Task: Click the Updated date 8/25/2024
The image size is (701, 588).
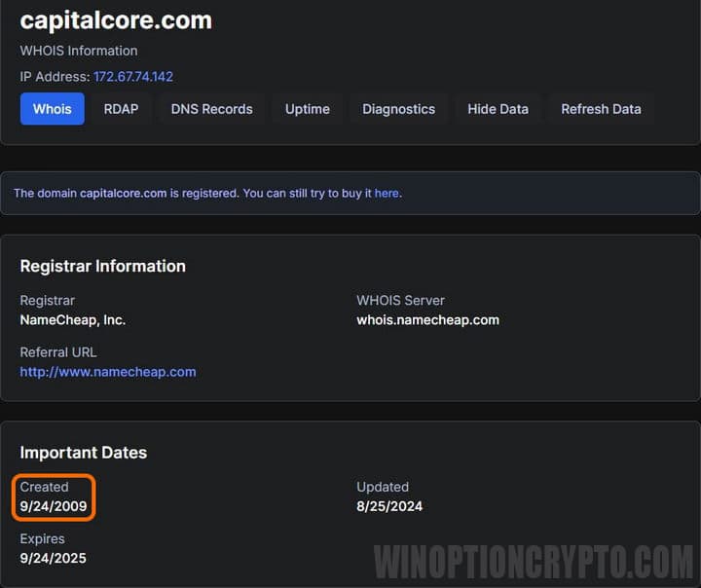Action: [389, 506]
